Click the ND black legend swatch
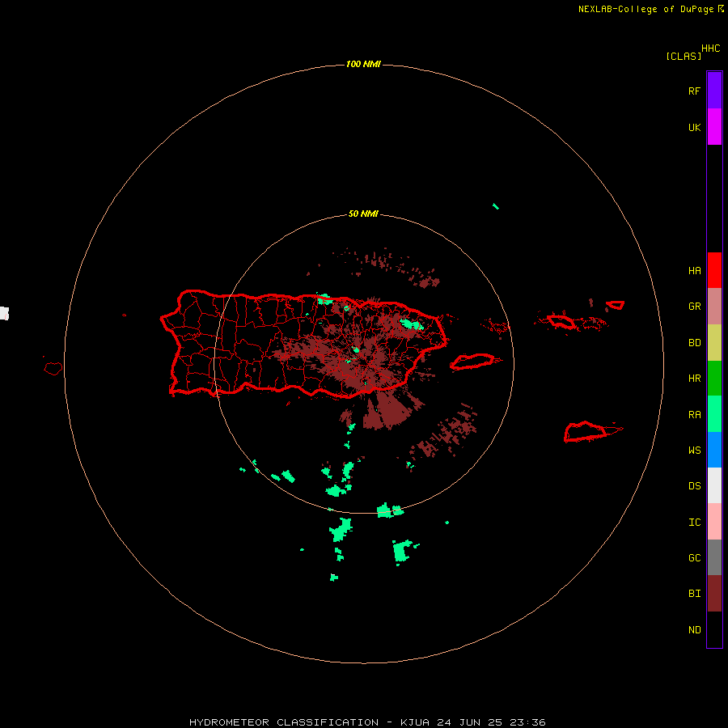The image size is (728, 728). [x=714, y=629]
